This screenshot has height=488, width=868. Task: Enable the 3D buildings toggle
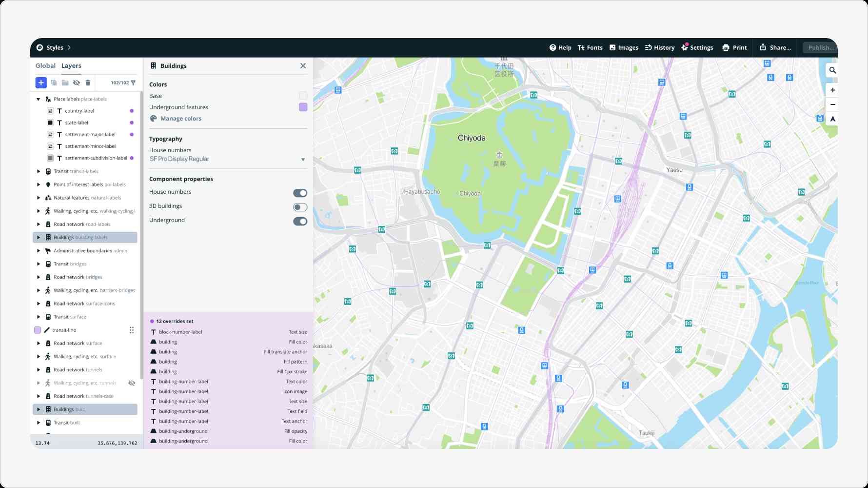300,207
